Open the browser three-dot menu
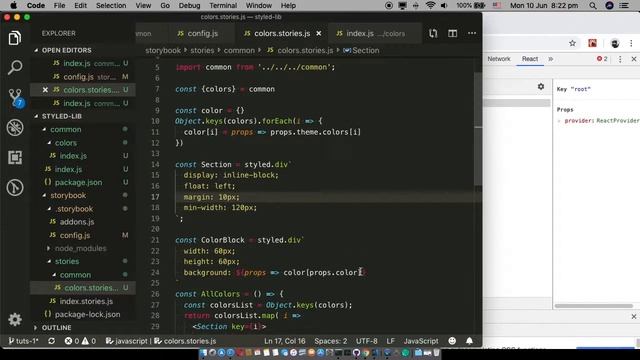Viewport: 640px width, 360px height. [x=631, y=43]
